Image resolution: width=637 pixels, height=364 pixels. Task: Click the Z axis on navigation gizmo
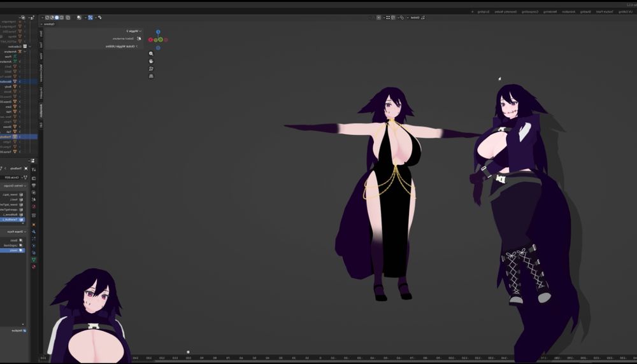(x=158, y=32)
